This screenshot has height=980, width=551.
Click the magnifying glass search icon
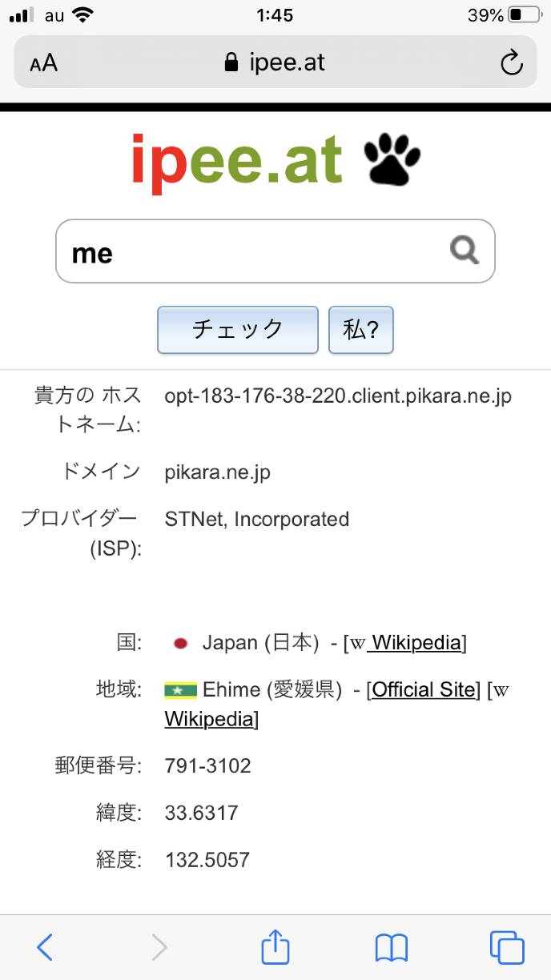tap(465, 251)
